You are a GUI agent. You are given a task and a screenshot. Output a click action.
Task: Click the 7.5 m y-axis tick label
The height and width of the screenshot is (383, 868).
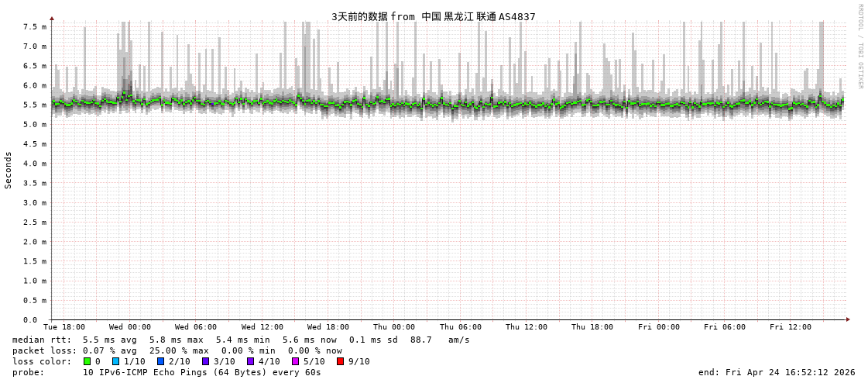(x=35, y=26)
